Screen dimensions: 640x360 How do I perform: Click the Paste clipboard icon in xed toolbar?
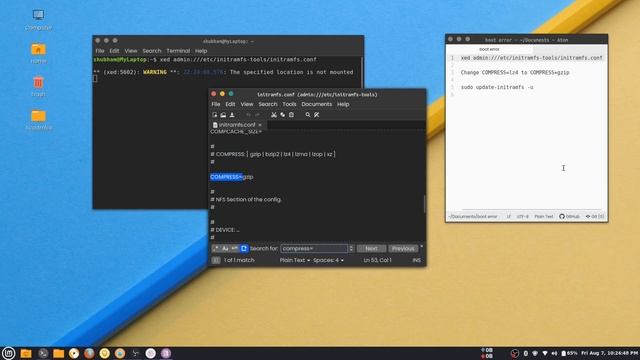click(291, 115)
